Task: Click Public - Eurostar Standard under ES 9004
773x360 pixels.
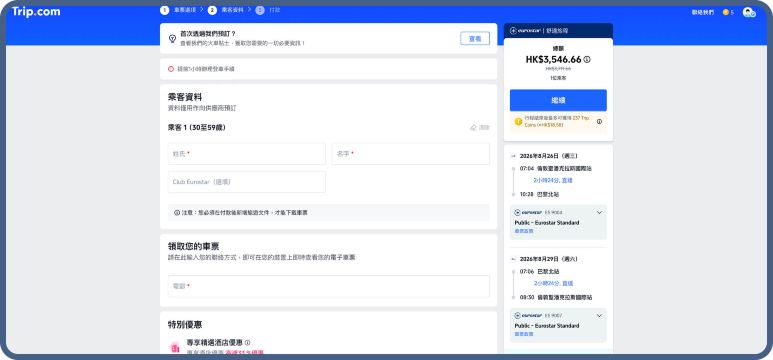Action: tap(547, 223)
